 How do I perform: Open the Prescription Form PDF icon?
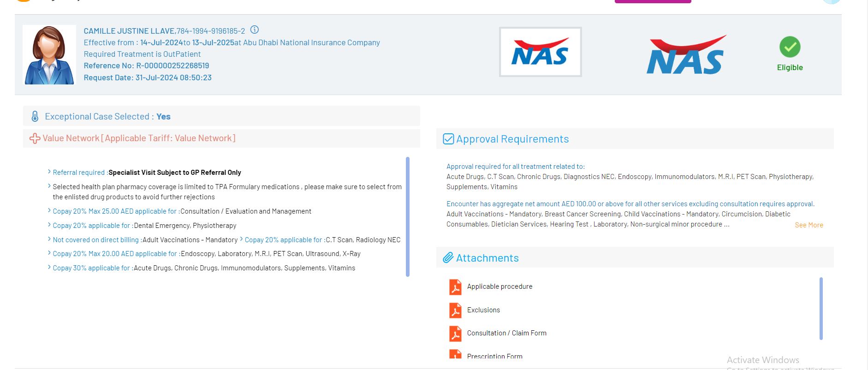coord(455,354)
